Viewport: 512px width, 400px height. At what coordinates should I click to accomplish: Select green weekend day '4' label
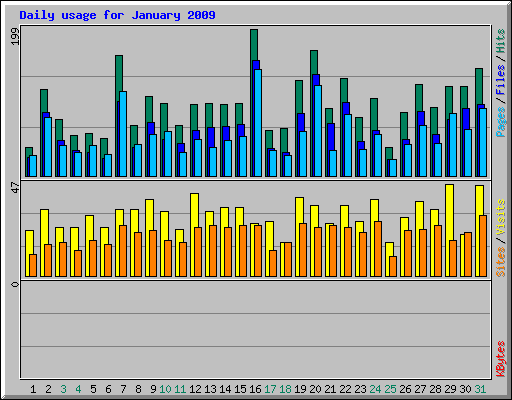point(78,389)
